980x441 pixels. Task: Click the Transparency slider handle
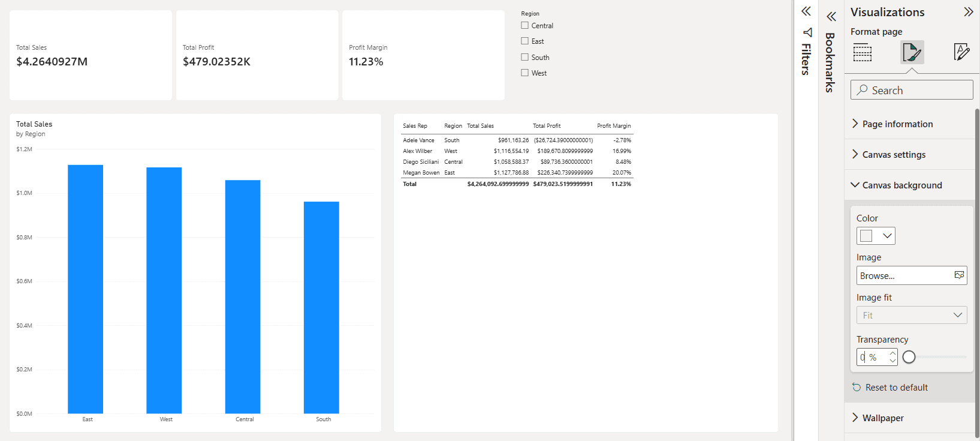[x=909, y=357]
